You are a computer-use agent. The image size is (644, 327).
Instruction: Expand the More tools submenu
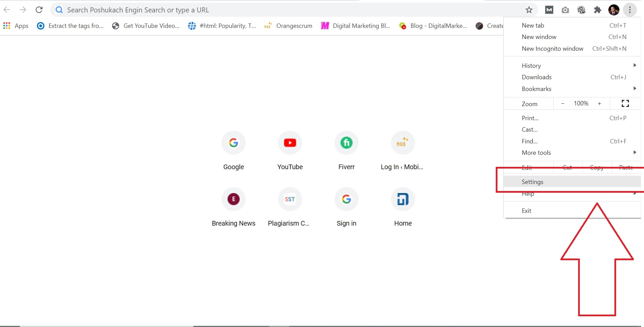coord(536,152)
